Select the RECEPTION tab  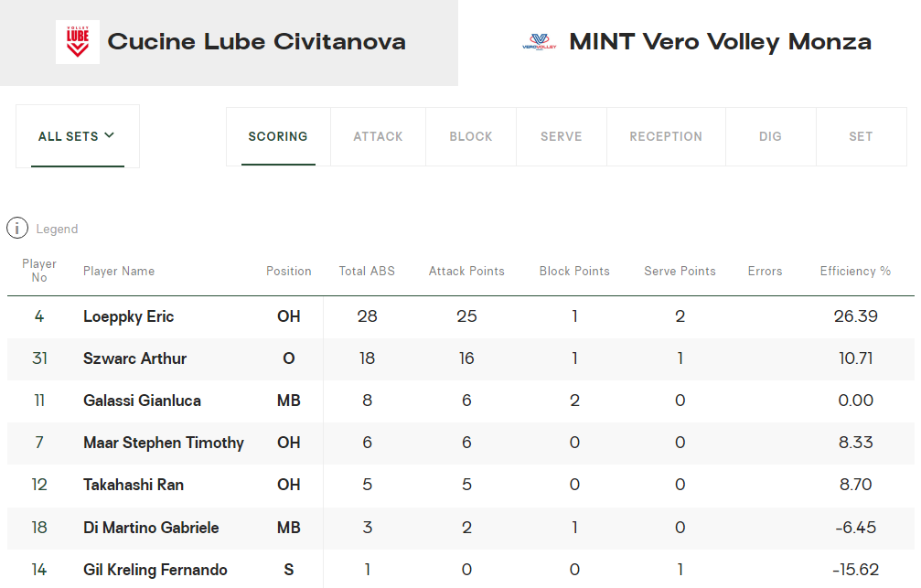pos(666,136)
